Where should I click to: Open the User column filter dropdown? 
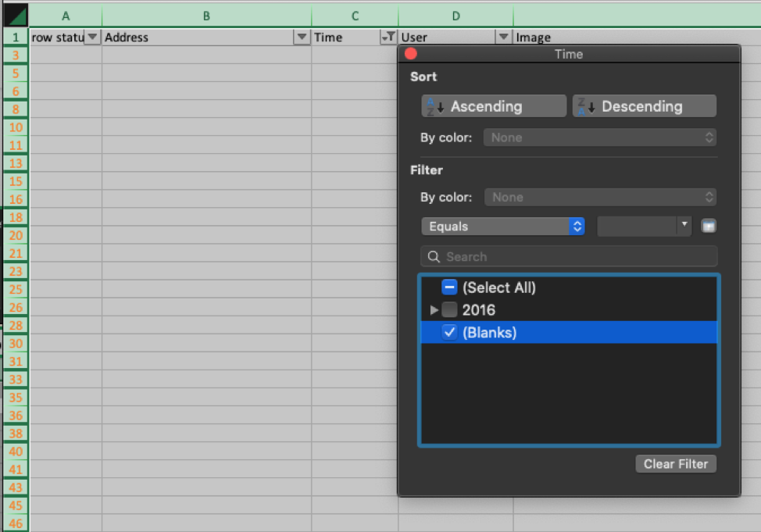pyautogui.click(x=503, y=37)
